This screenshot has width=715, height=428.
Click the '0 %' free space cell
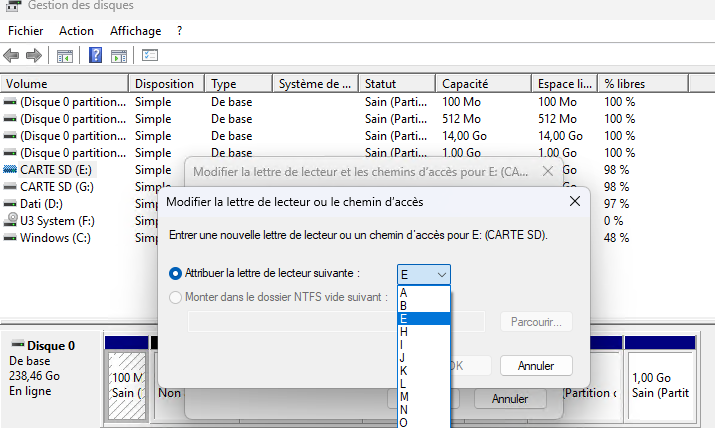tap(613, 221)
